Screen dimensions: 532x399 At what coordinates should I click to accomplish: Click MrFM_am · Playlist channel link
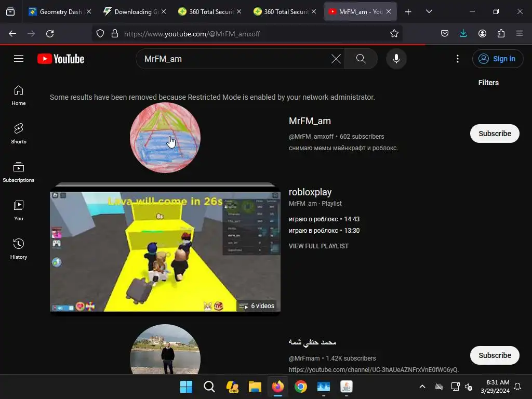coord(315,204)
